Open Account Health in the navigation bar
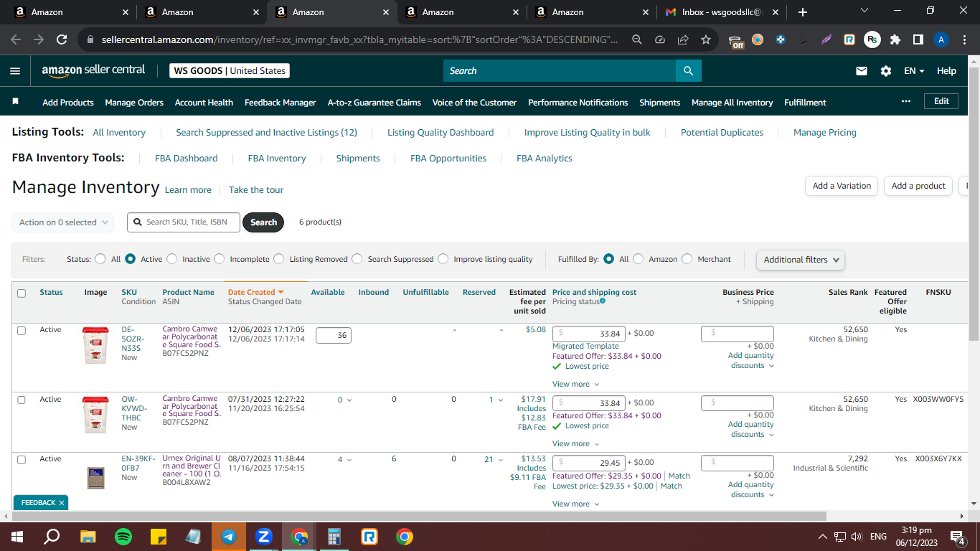Screen dimensions: 980x551 coord(204,103)
